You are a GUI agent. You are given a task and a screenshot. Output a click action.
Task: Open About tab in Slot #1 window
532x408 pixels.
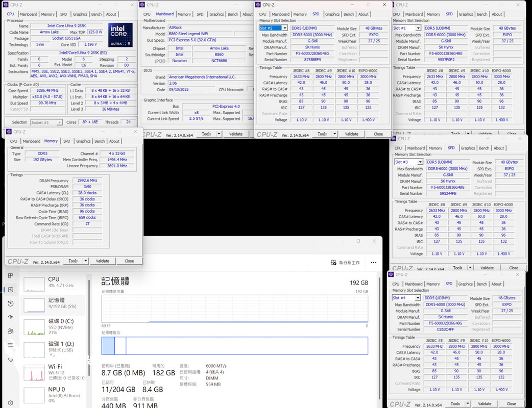tap(497, 14)
